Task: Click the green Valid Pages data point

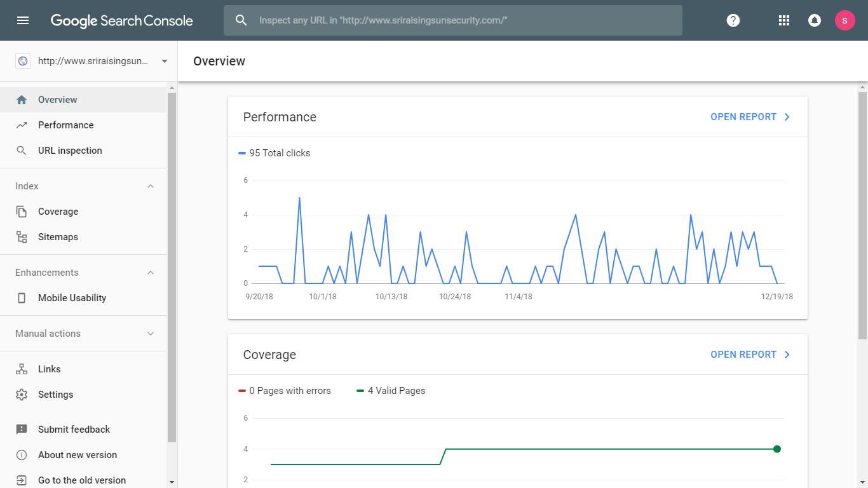Action: click(776, 449)
